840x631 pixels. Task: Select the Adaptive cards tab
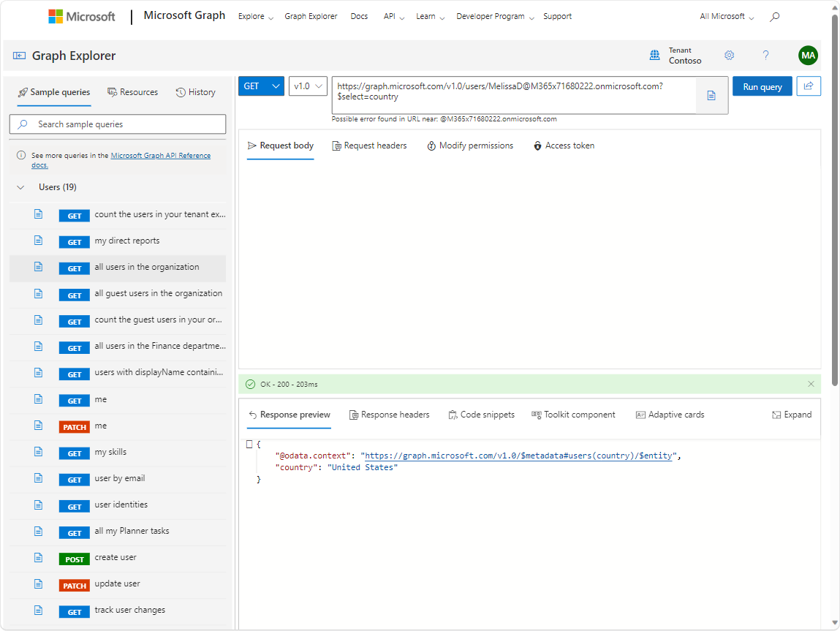tap(670, 415)
